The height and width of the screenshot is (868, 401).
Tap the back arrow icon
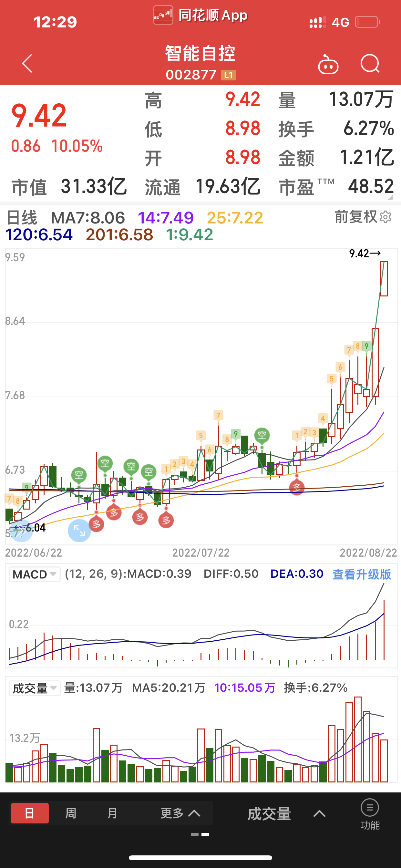(27, 63)
